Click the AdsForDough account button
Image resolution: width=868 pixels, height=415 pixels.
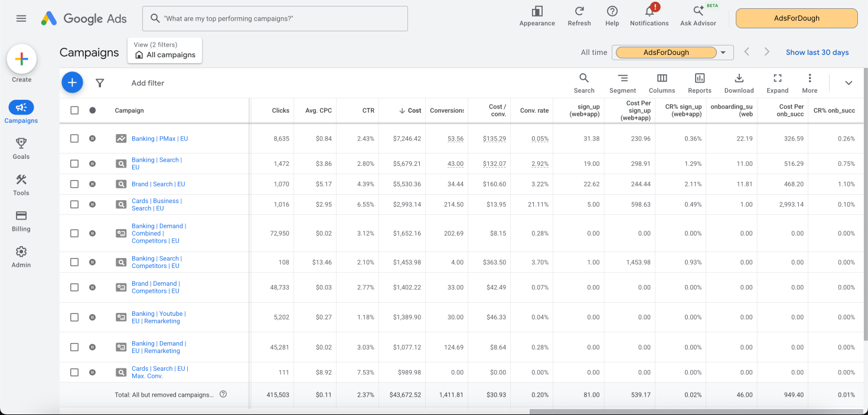coord(797,18)
